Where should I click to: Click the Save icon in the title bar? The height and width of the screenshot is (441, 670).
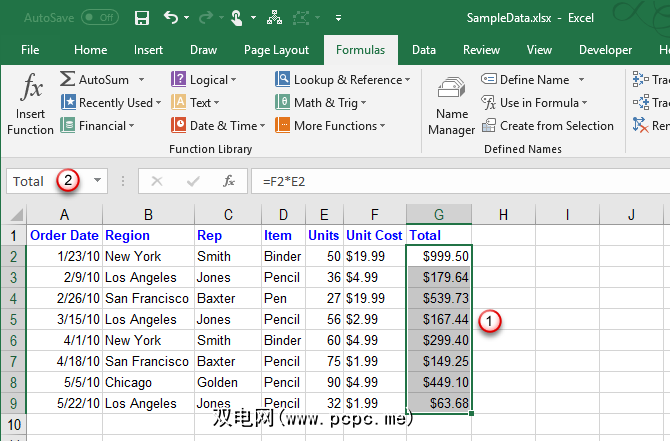[141, 18]
